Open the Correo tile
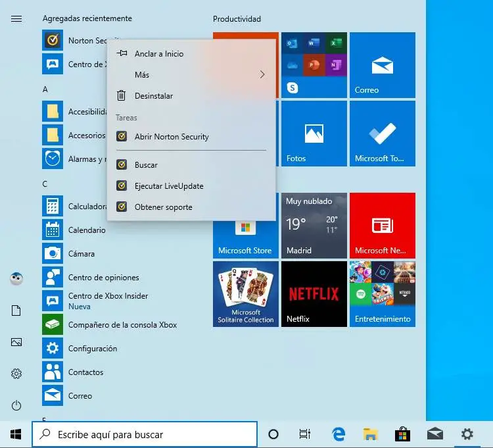Viewport: 493px width, 448px height. click(383, 65)
